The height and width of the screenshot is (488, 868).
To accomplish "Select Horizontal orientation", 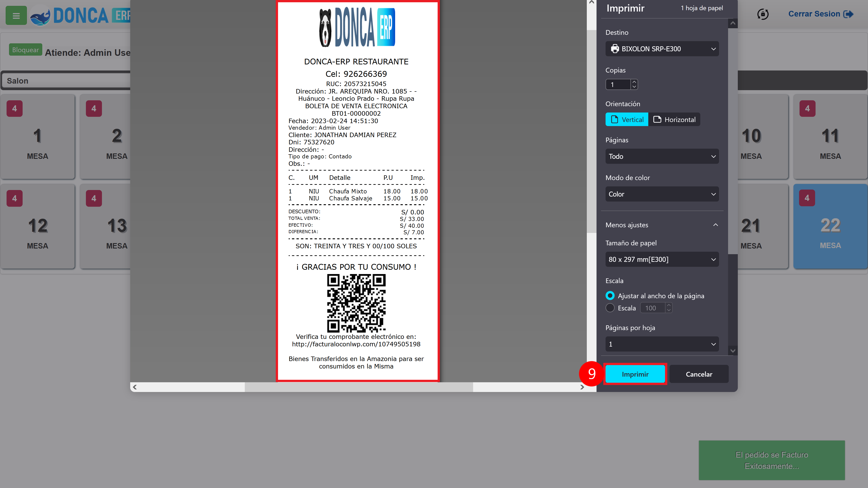I will 674,120.
